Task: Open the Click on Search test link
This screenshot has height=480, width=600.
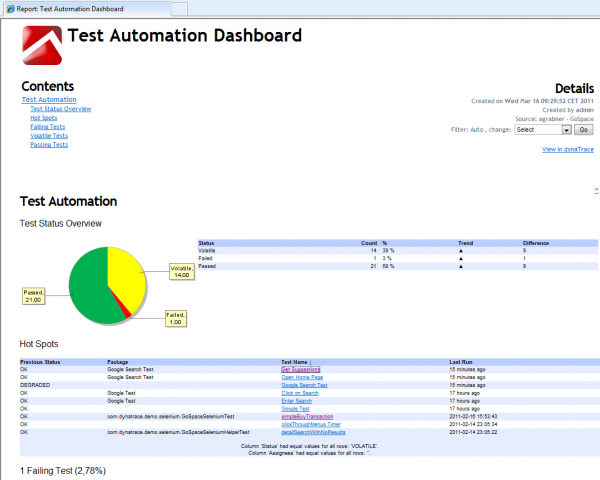Action: point(300,393)
